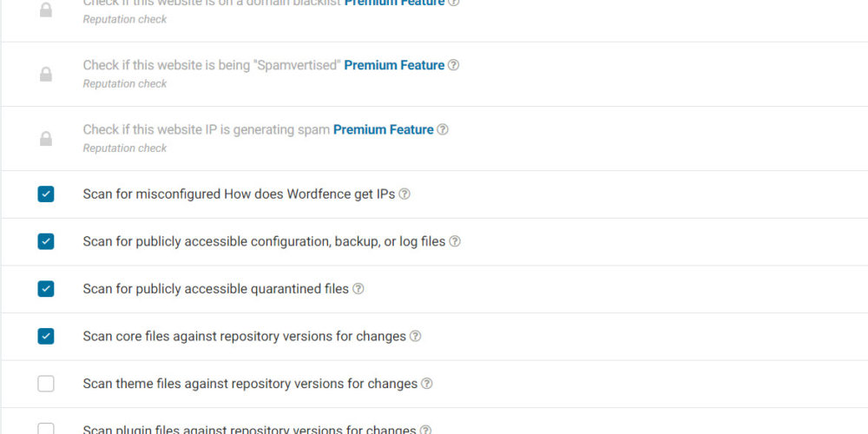Disable scan core files against repository versions

click(46, 336)
